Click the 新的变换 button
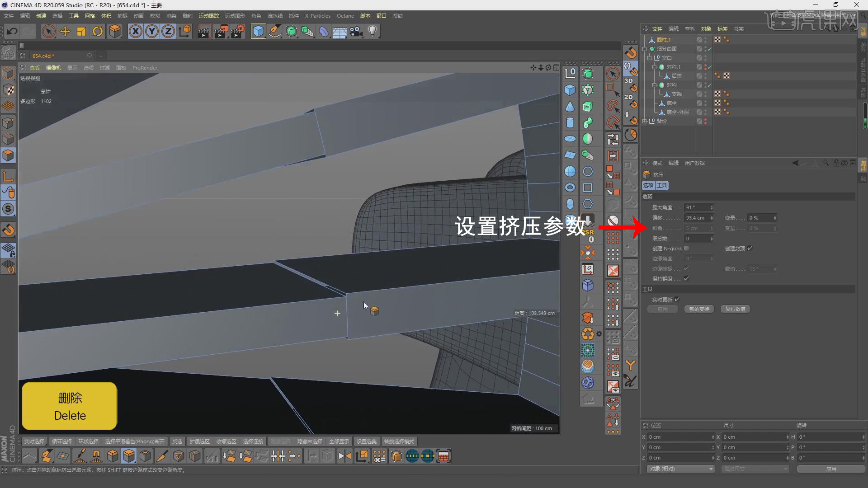The width and height of the screenshot is (868, 488). point(699,309)
